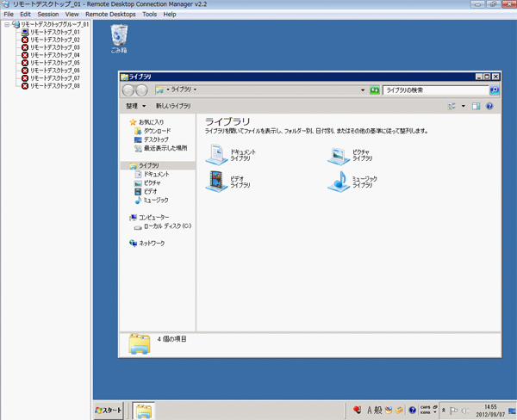Click the taskbar clock 14:55
Screen dimensions: 517x420
point(490,411)
